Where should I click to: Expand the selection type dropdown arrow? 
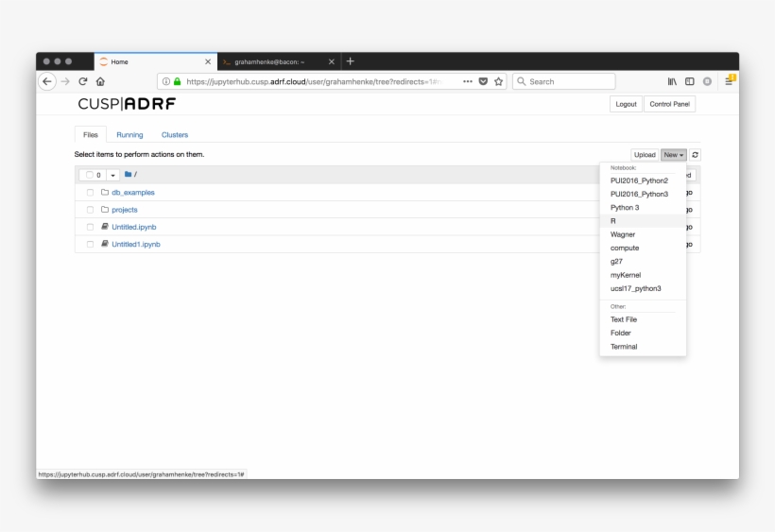pos(112,175)
